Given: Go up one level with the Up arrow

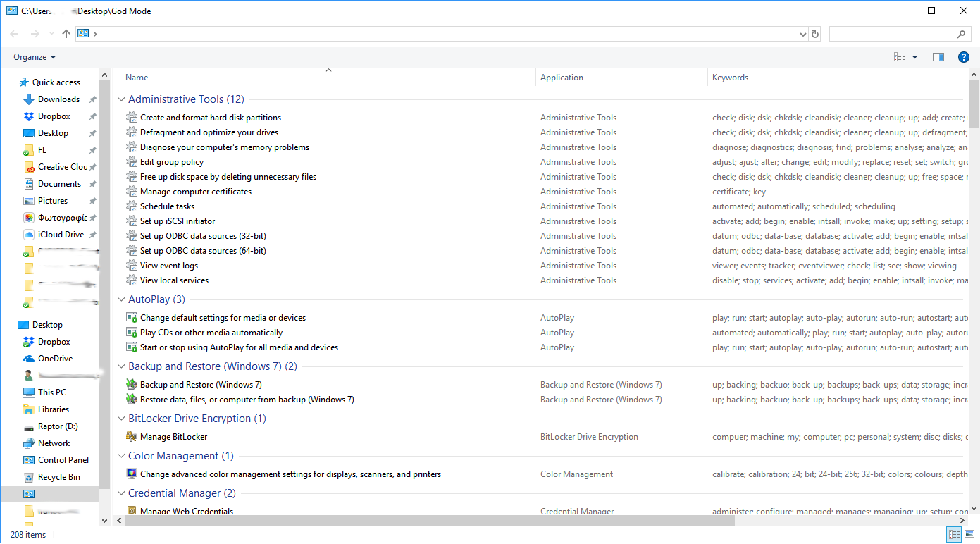Looking at the screenshot, I should 66,34.
